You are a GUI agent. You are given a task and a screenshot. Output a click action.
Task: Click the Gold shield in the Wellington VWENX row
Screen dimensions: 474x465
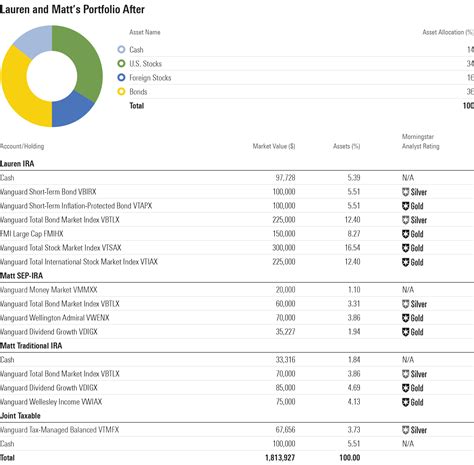[x=405, y=318]
